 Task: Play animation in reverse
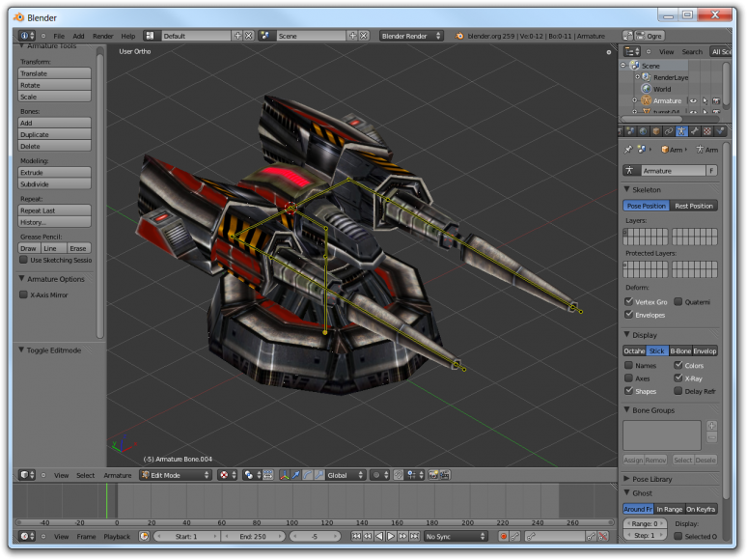point(379,536)
